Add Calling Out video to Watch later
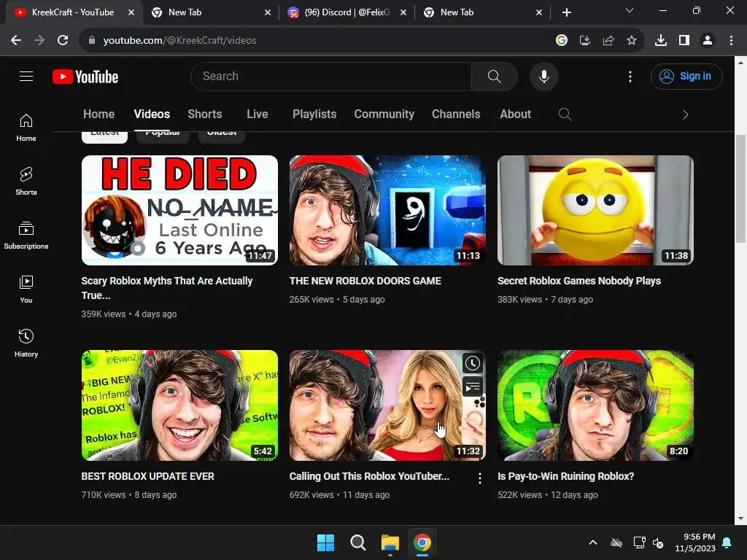747x560 pixels. pos(472,363)
